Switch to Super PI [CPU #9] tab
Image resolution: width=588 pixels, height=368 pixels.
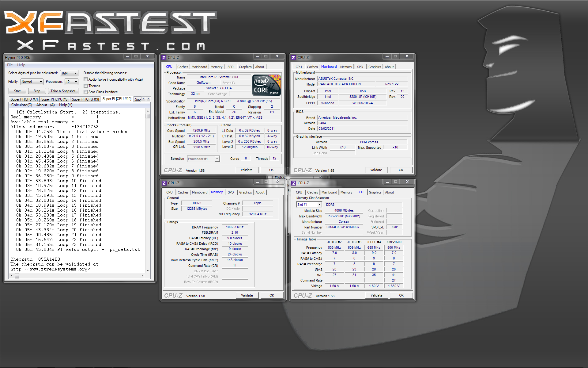click(x=85, y=99)
